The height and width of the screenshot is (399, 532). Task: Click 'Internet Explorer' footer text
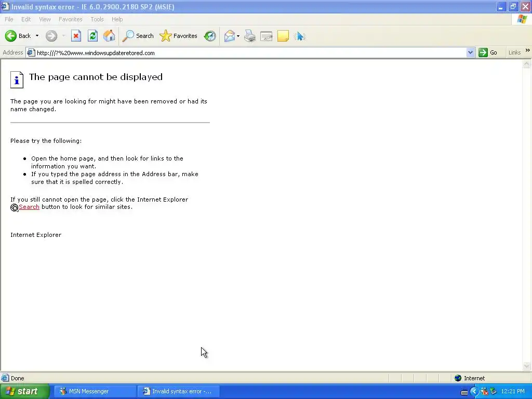point(36,235)
